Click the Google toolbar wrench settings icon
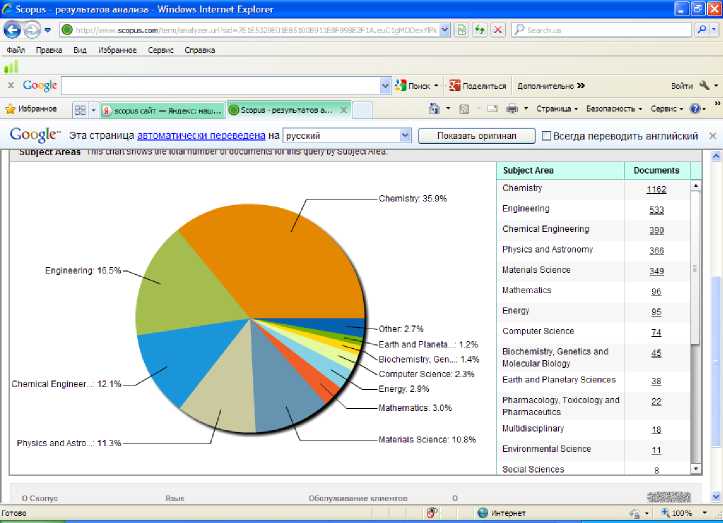The image size is (723, 523). (704, 85)
